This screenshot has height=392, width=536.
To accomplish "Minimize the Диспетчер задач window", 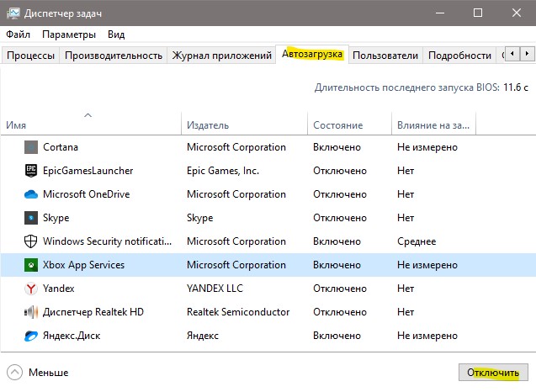I will pos(440,13).
